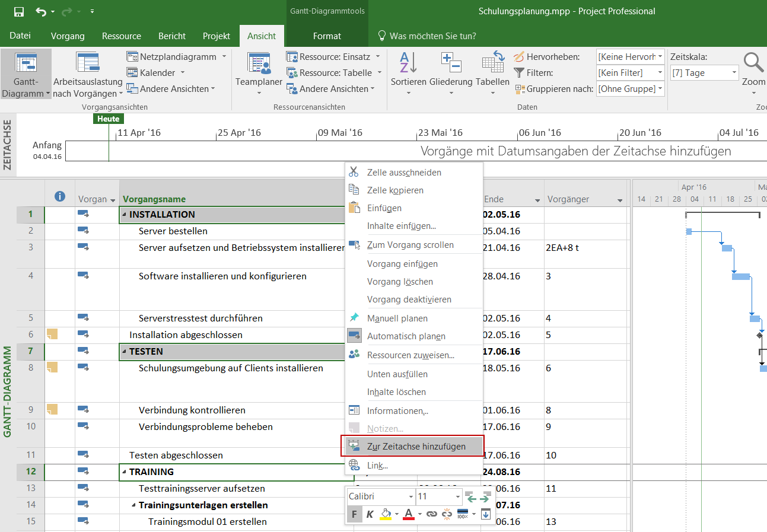The height and width of the screenshot is (532, 767).
Task: Select the 'Server bestellen' task name cell
Action: click(x=173, y=231)
